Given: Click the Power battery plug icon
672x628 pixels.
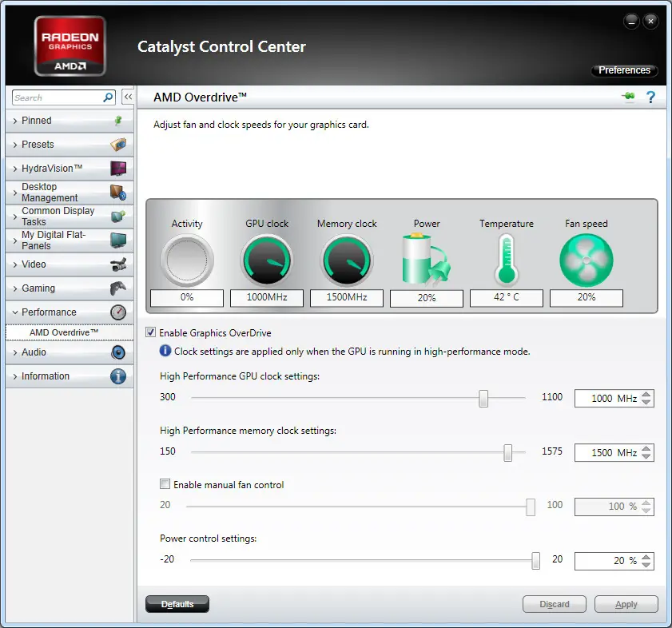Looking at the screenshot, I should tap(426, 260).
